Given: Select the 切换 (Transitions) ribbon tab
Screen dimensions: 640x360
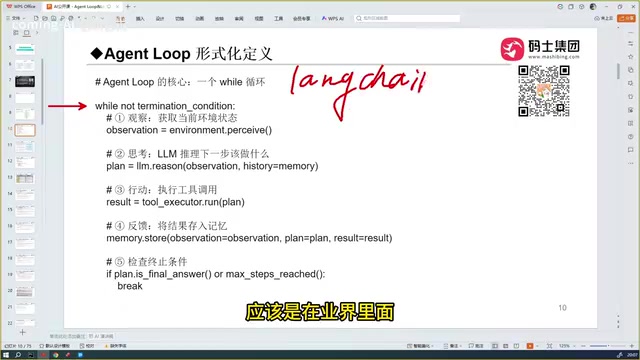Looking at the screenshot, I should tap(180, 19).
